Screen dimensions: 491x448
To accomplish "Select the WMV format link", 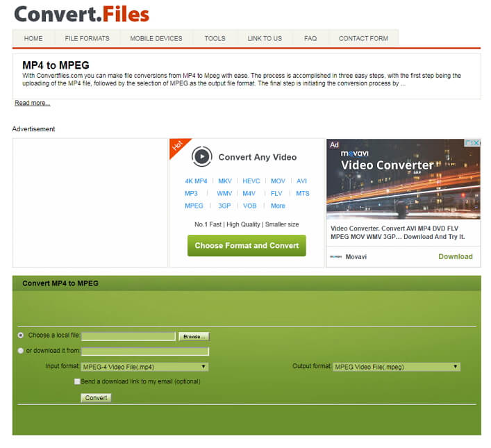I will (224, 193).
